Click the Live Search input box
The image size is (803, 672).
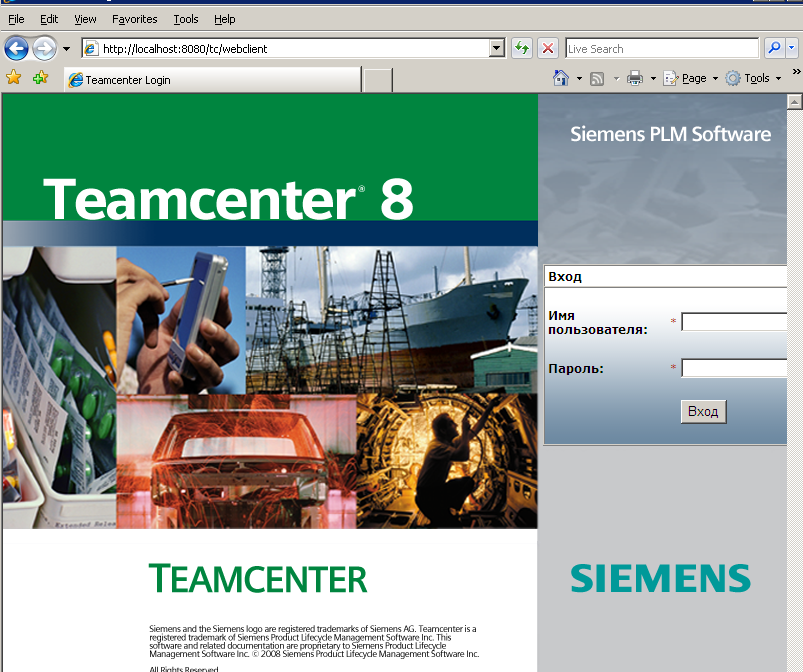tap(662, 49)
